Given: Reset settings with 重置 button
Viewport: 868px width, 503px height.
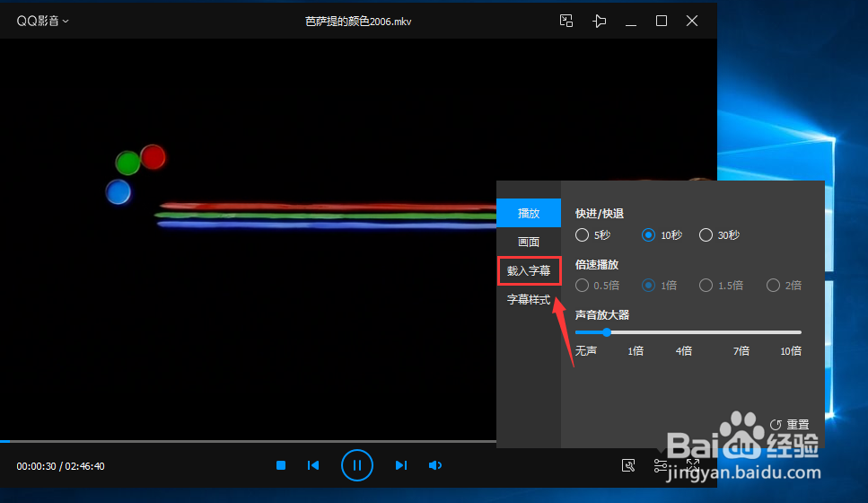Looking at the screenshot, I should (789, 425).
